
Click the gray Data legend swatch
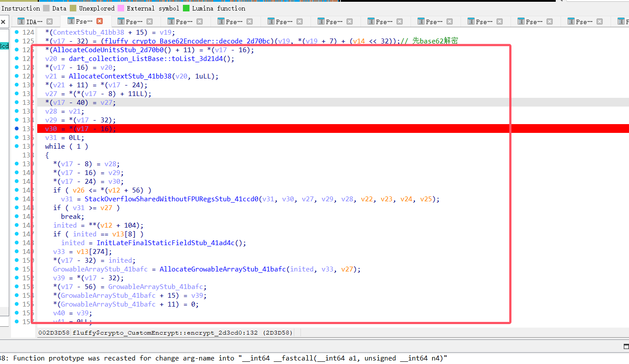[46, 8]
